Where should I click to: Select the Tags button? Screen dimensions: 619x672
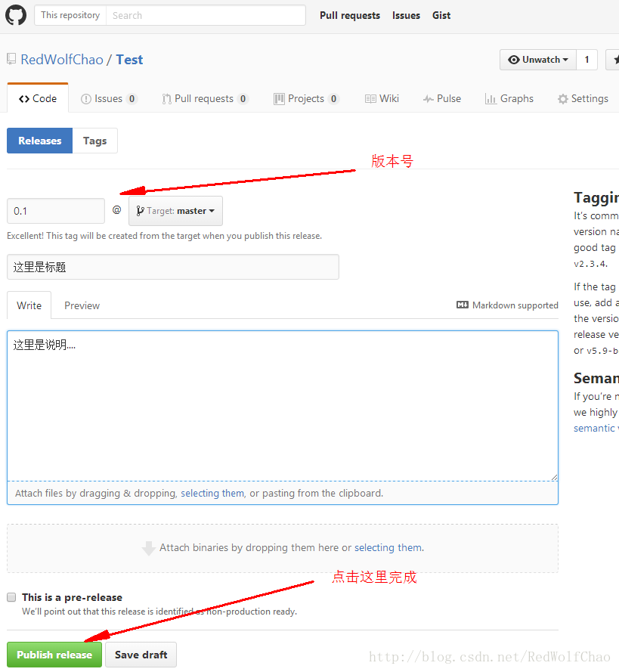coord(94,141)
